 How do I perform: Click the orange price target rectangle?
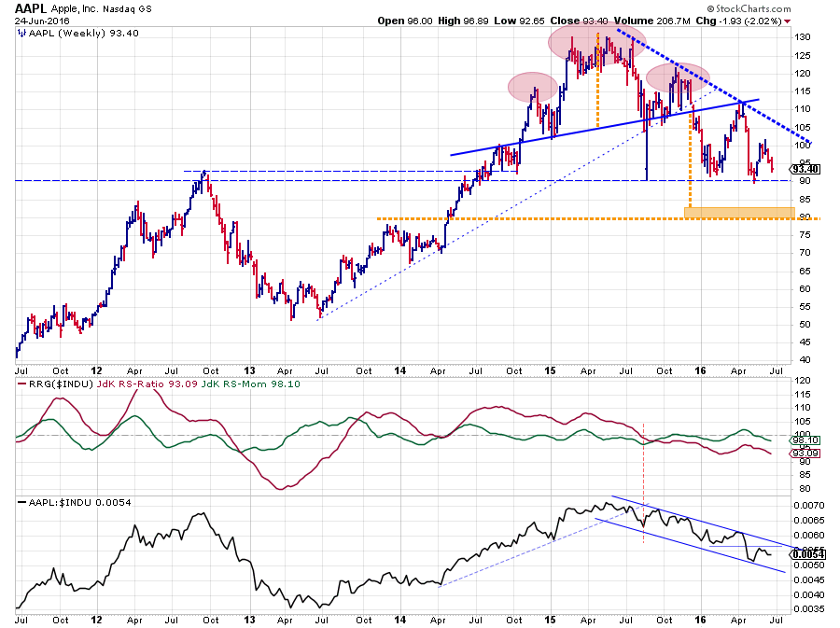pyautogui.click(x=739, y=213)
